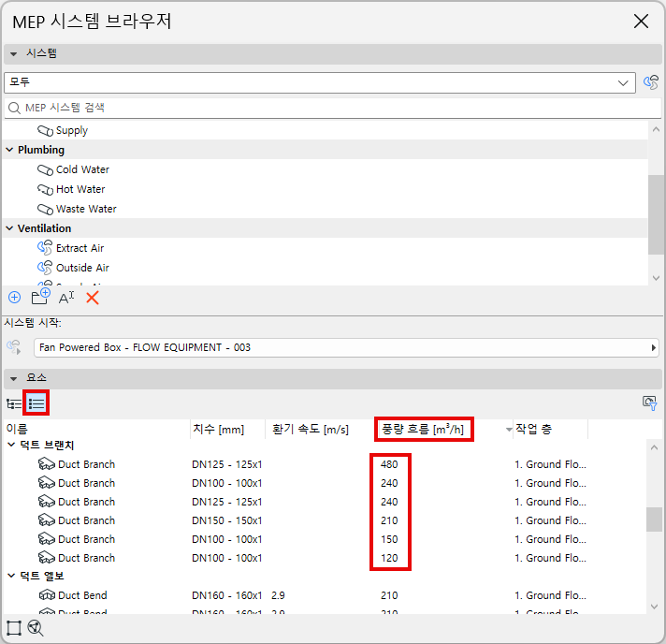666x644 pixels.
Task: Open the Fan Powered Box system start flyout arrow
Action: pyautogui.click(x=653, y=347)
